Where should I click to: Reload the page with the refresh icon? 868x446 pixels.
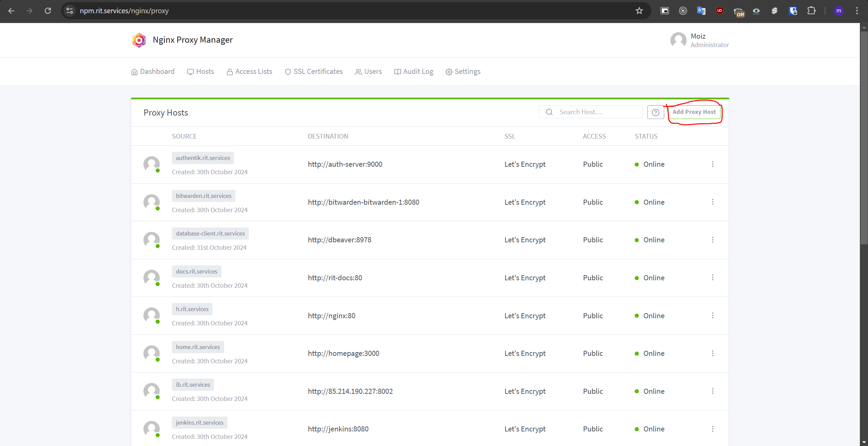click(x=48, y=11)
